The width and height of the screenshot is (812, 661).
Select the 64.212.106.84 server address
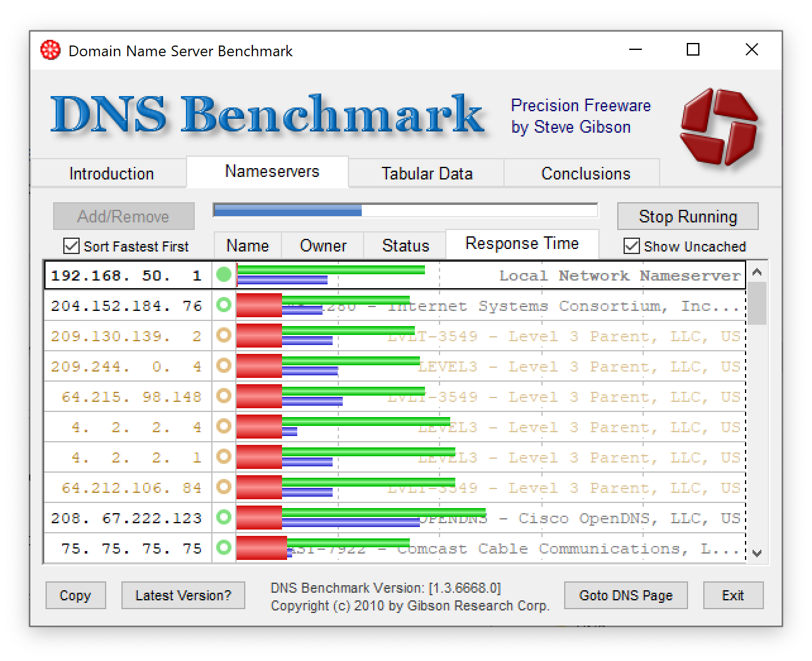click(132, 488)
